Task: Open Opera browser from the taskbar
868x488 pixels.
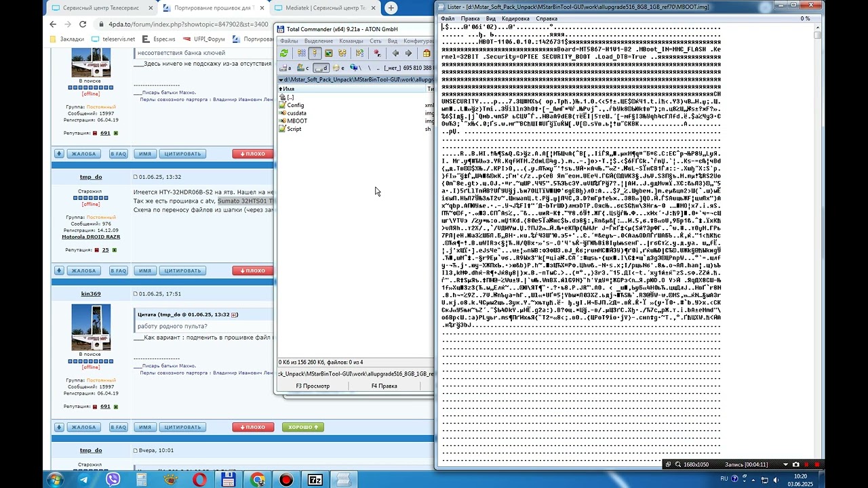Action: (200, 480)
